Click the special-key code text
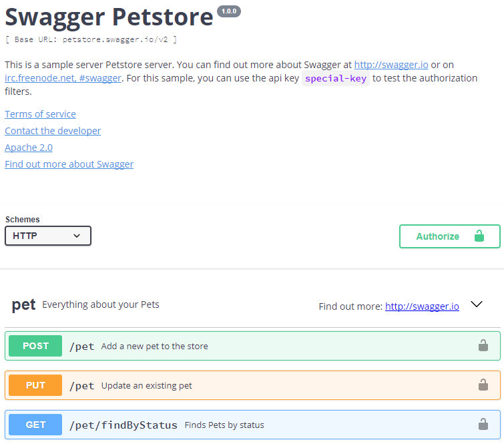 (x=336, y=79)
